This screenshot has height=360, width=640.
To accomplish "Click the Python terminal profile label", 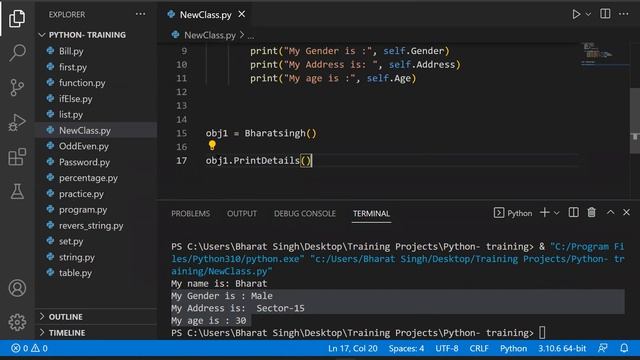I will pyautogui.click(x=513, y=213).
